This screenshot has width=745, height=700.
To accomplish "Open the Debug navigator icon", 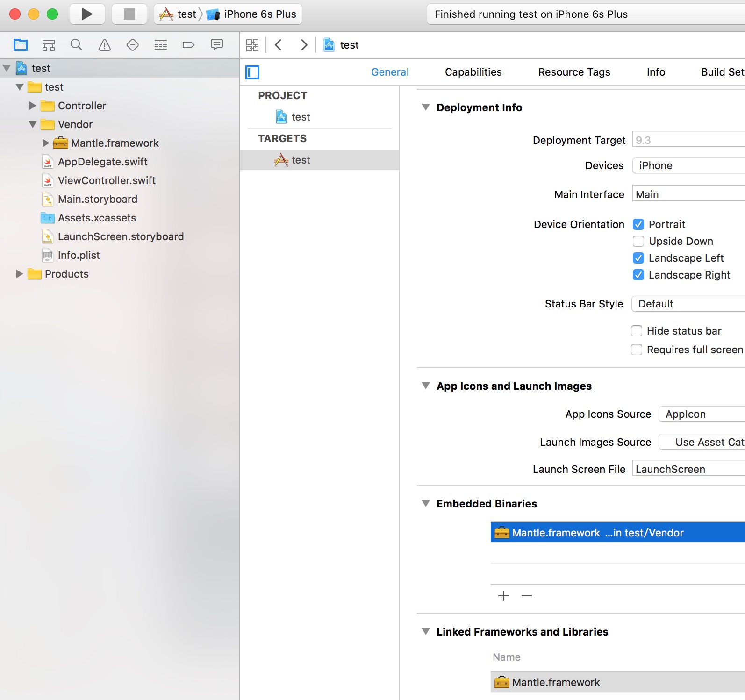I will 161,45.
